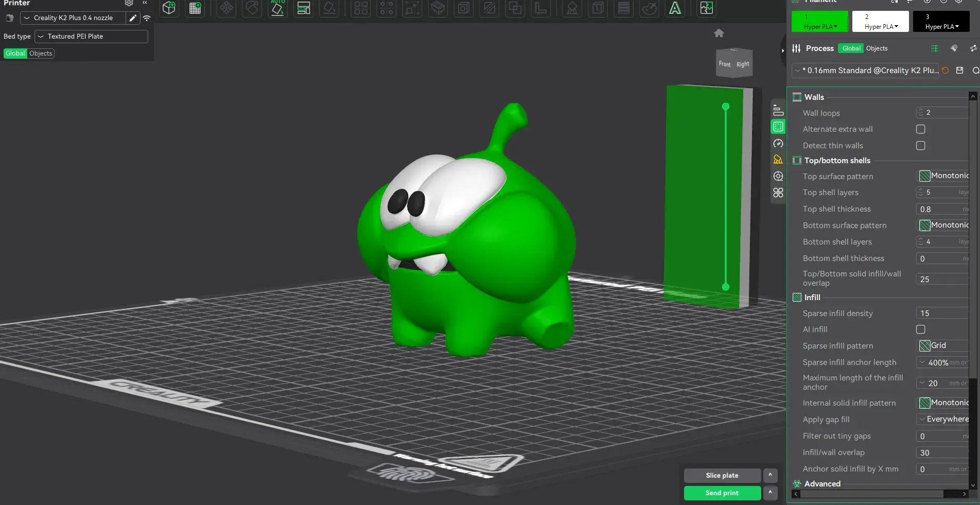Switch Process scope to Objects
Image resolution: width=980 pixels, height=505 pixels.
pos(877,48)
